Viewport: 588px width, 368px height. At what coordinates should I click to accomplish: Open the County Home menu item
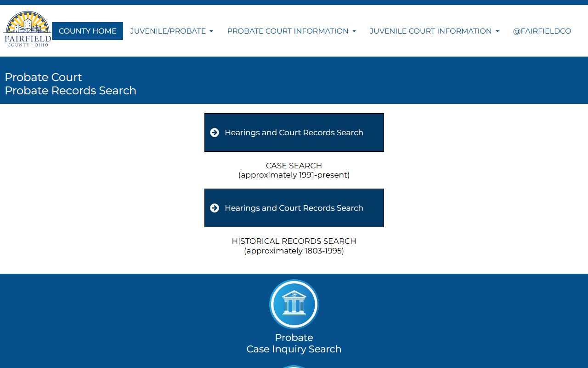[87, 31]
